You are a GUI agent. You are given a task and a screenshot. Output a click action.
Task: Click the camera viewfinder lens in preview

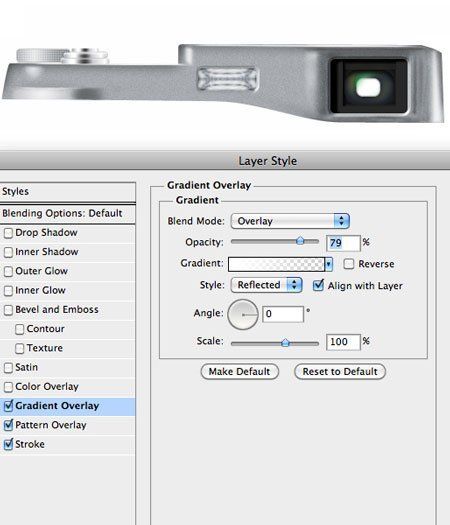369,86
